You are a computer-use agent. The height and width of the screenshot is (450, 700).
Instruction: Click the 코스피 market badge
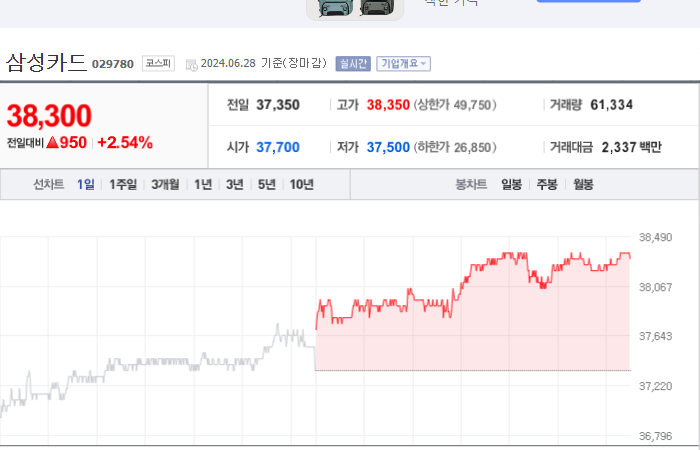click(158, 63)
